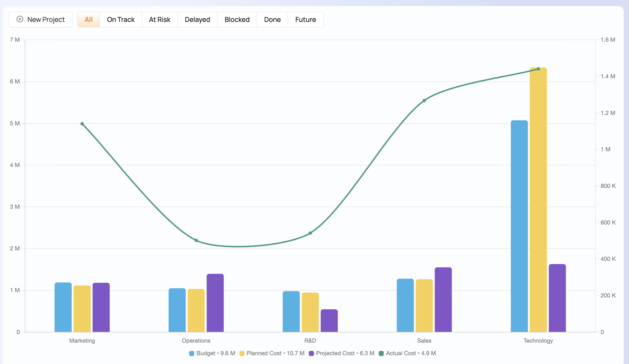Toggle Actual Cost green legend swatch

click(381, 353)
